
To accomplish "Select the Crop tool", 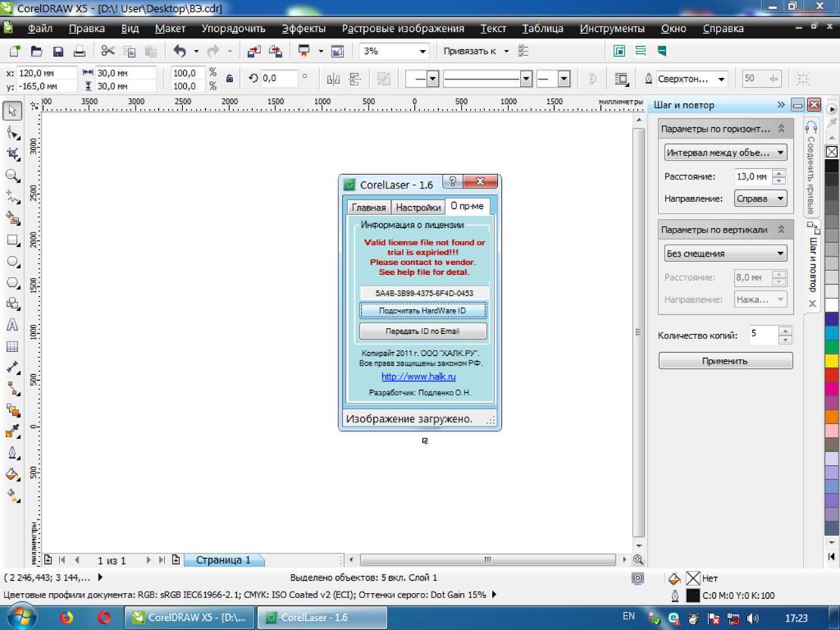I will [12, 154].
